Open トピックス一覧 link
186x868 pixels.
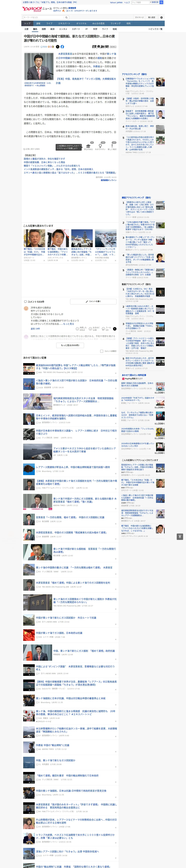[155, 29]
